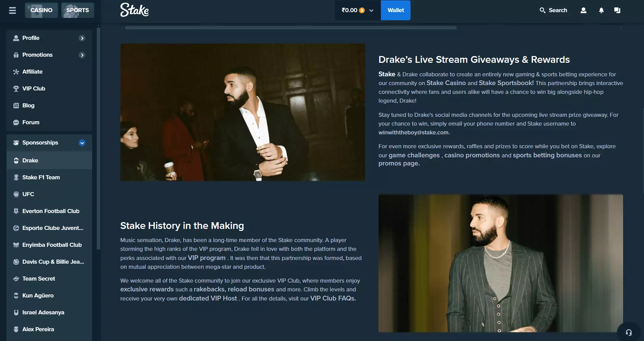Click the Forum speech icon

pos(16,123)
